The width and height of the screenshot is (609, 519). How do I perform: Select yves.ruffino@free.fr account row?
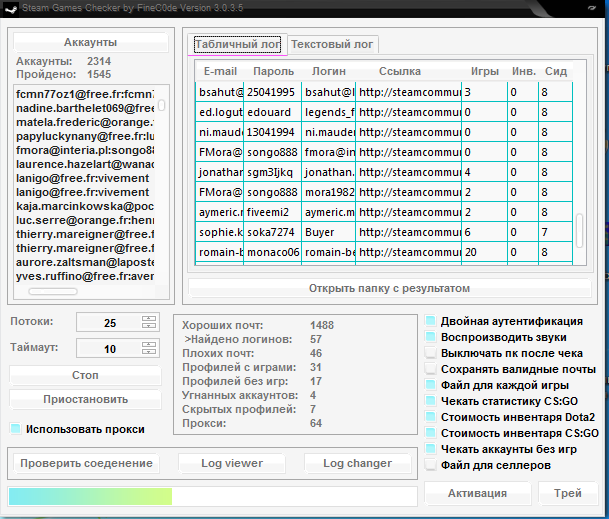pyautogui.click(x=85, y=276)
